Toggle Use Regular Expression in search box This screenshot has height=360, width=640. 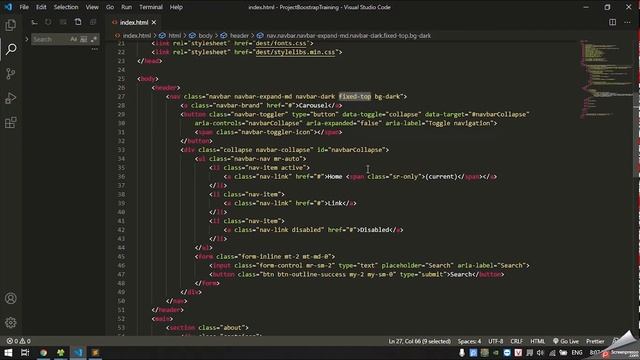coord(94,39)
